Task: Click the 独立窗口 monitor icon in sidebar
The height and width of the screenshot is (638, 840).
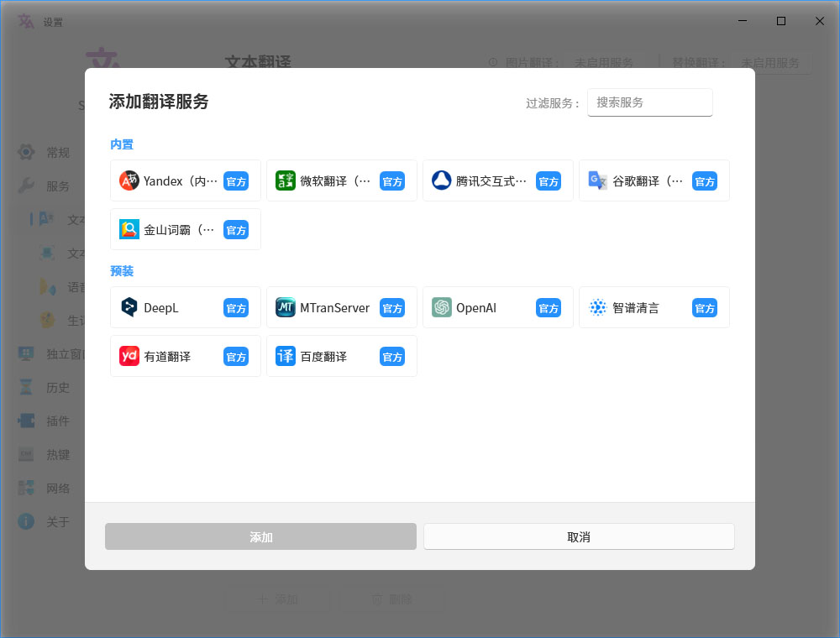Action: (x=26, y=353)
